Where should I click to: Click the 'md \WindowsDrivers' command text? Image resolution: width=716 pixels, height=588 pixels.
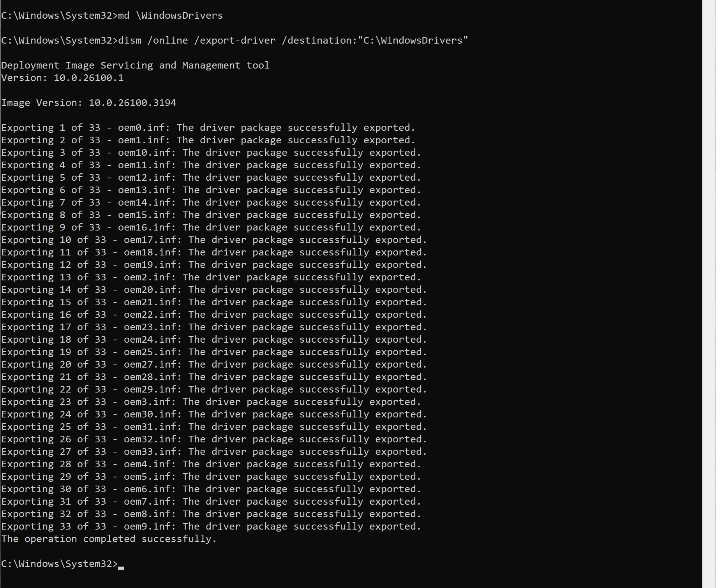tap(170, 16)
